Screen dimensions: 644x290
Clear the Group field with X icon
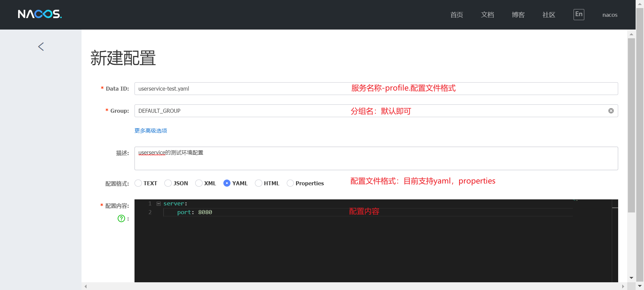coord(611,111)
